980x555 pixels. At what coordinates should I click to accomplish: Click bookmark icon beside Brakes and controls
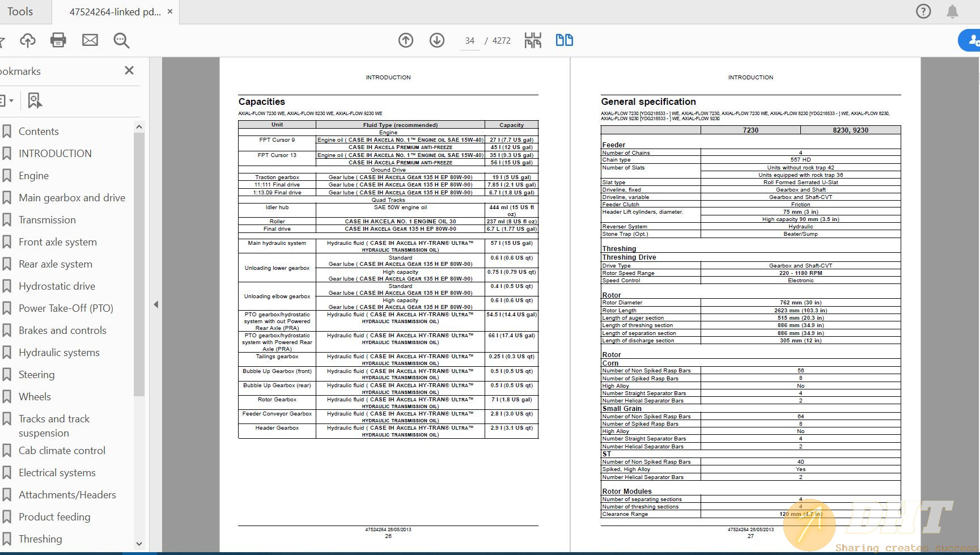[x=7, y=331]
